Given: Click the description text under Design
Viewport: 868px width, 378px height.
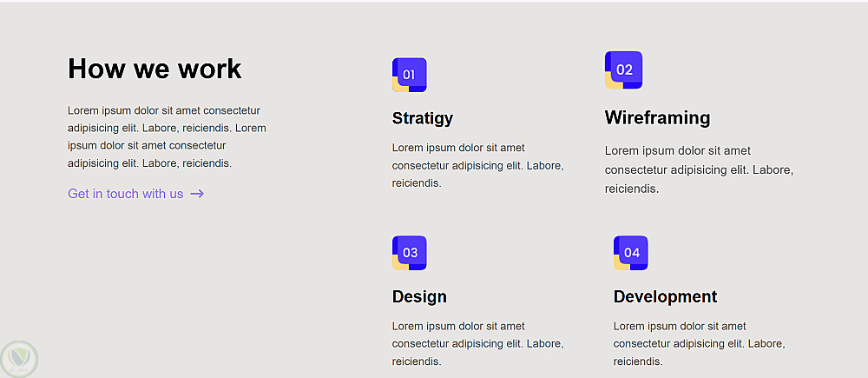Looking at the screenshot, I should tap(477, 343).
